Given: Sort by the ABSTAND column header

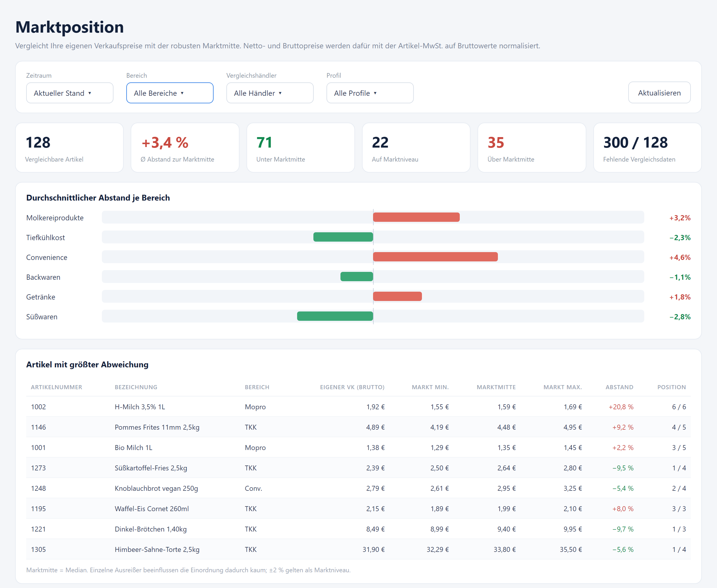Looking at the screenshot, I should (619, 387).
